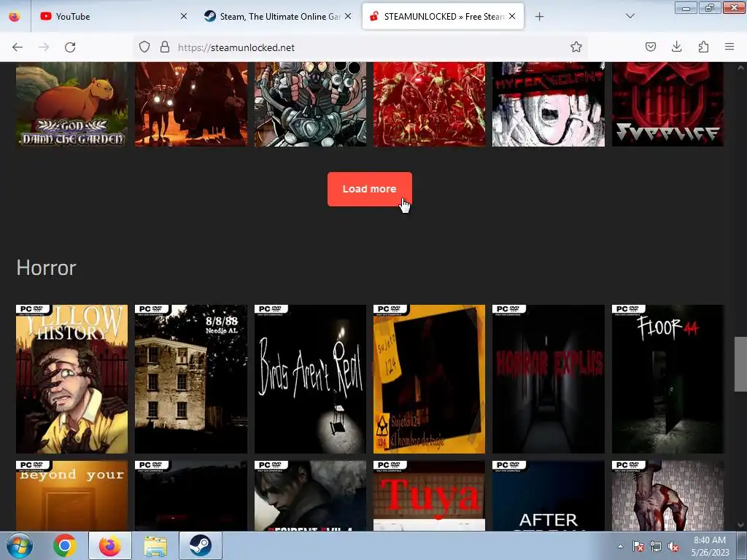Open the taskbar clock showing 8:40 AM
This screenshot has height=560, width=747.
pyautogui.click(x=710, y=546)
